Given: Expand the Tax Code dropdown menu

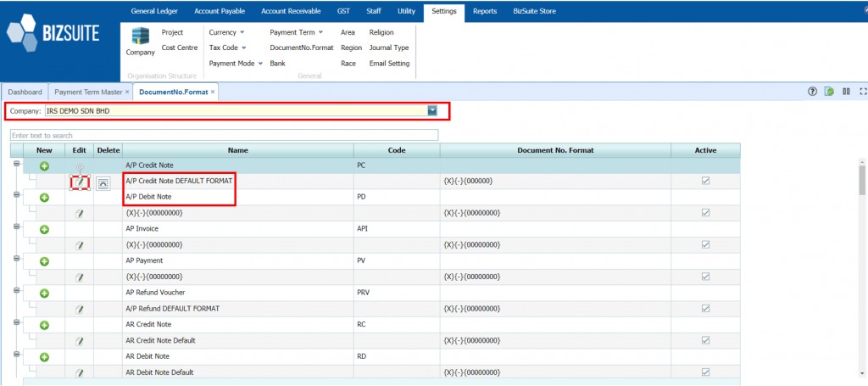Looking at the screenshot, I should [x=243, y=48].
